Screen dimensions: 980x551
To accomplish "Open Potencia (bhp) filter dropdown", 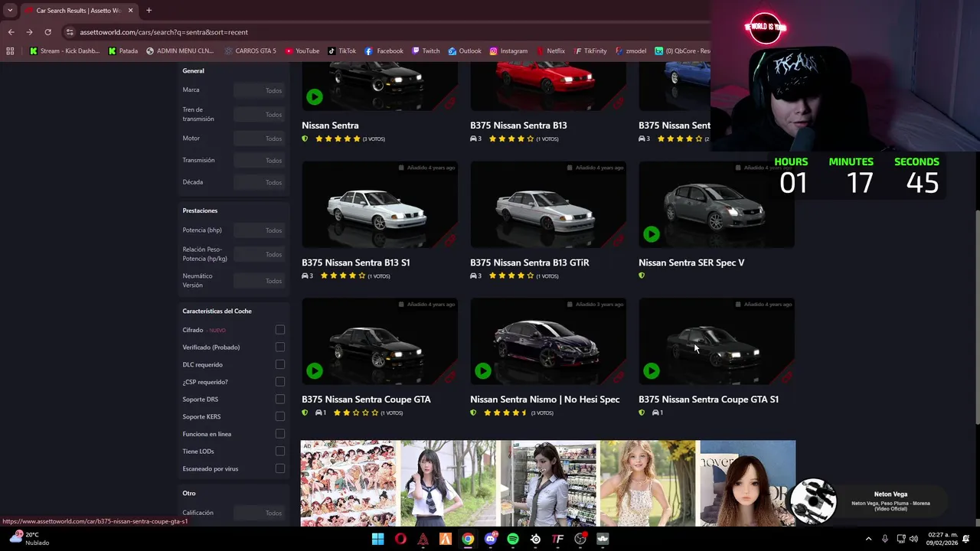I will (x=259, y=230).
